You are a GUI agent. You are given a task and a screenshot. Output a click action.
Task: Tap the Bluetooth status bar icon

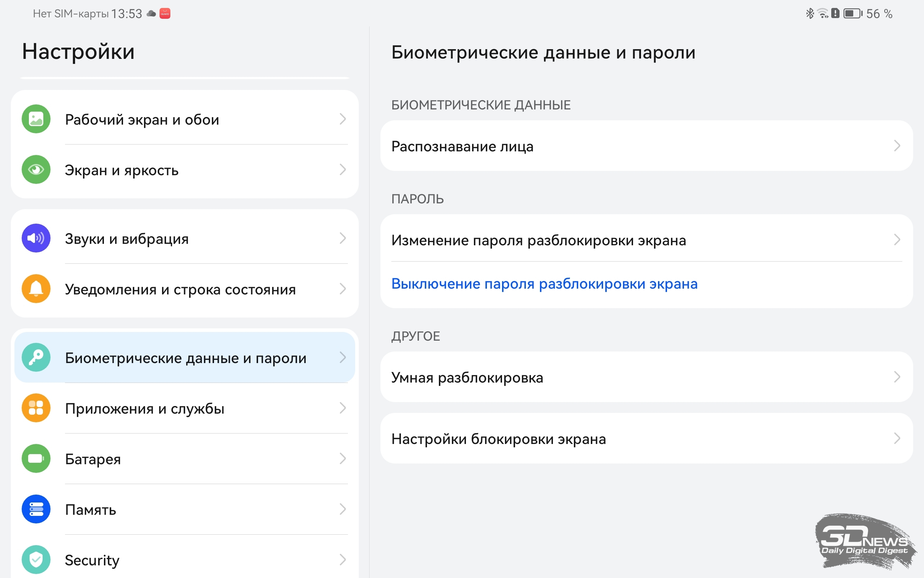pyautogui.click(x=810, y=14)
